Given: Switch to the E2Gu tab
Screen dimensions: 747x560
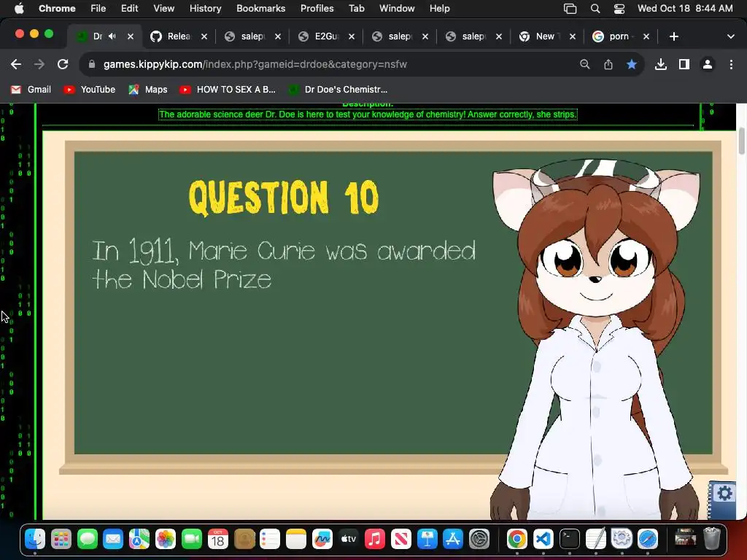Looking at the screenshot, I should pos(326,36).
